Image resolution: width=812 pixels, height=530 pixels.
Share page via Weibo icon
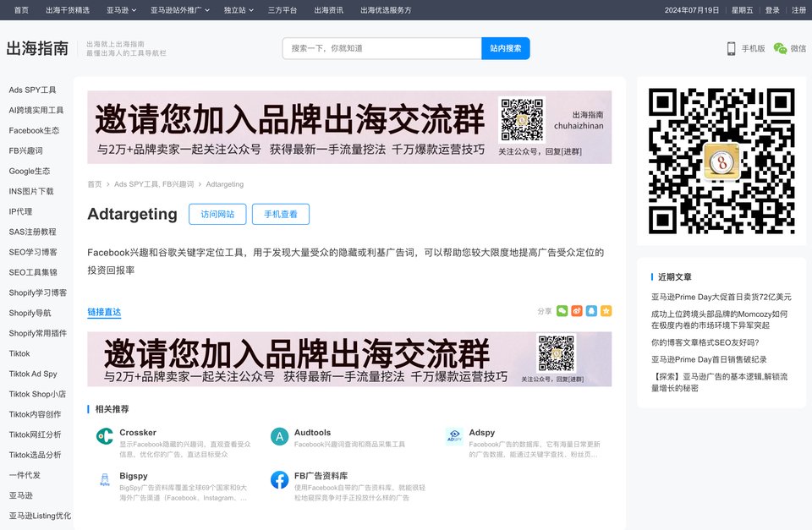[x=577, y=310]
